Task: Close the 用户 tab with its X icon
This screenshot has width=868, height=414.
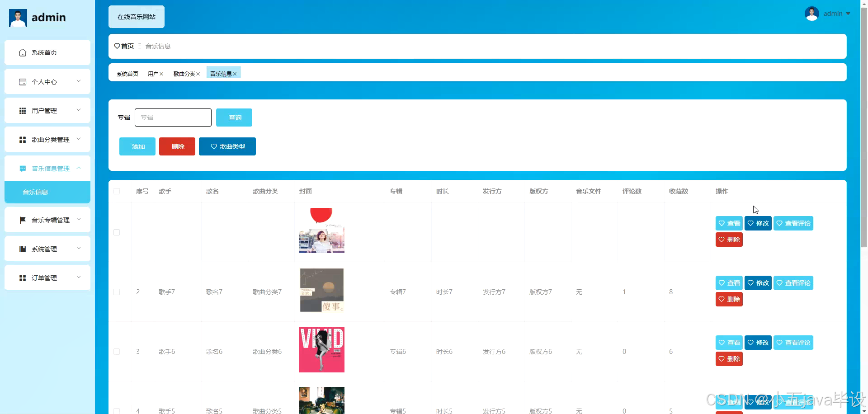Action: pyautogui.click(x=161, y=74)
